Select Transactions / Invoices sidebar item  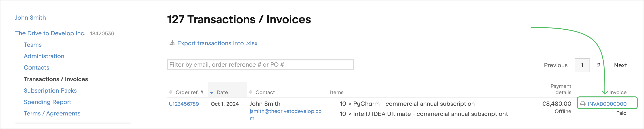(56, 79)
